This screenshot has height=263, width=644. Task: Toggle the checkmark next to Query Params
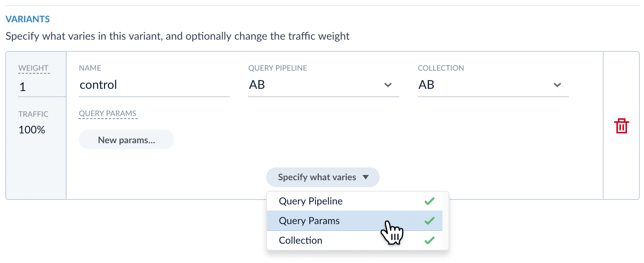tap(429, 221)
